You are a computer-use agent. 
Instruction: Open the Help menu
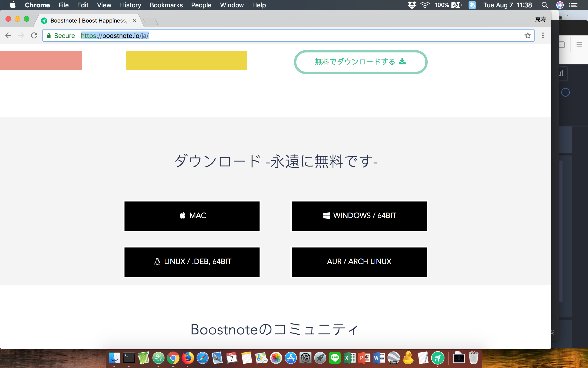click(x=259, y=5)
